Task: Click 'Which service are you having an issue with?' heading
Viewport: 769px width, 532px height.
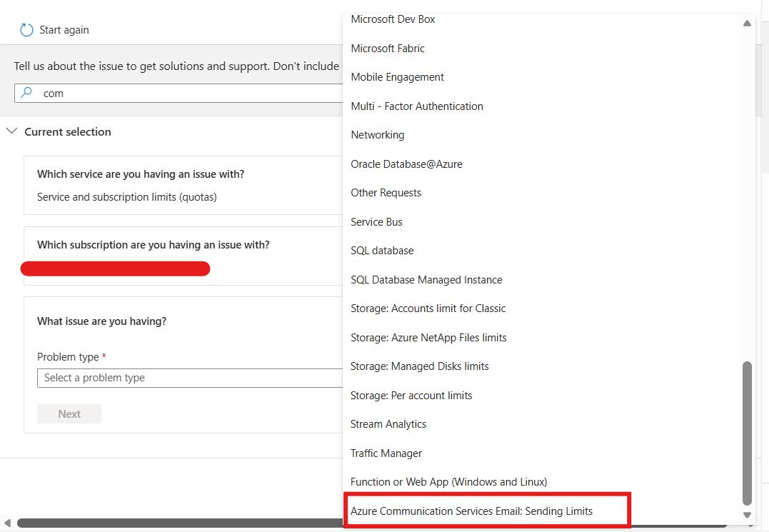Action: pyautogui.click(x=141, y=174)
